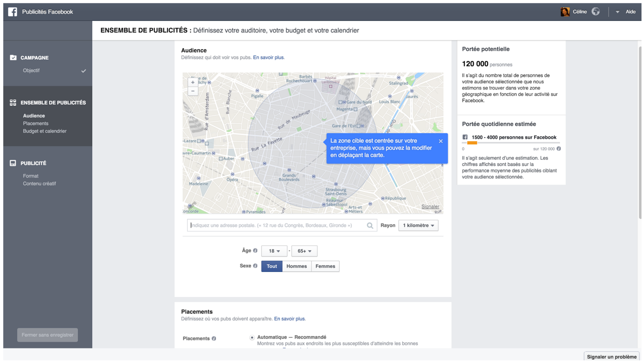The height and width of the screenshot is (362, 644).
Task: Open the maximum age 65+ dropdown
Action: click(x=304, y=251)
